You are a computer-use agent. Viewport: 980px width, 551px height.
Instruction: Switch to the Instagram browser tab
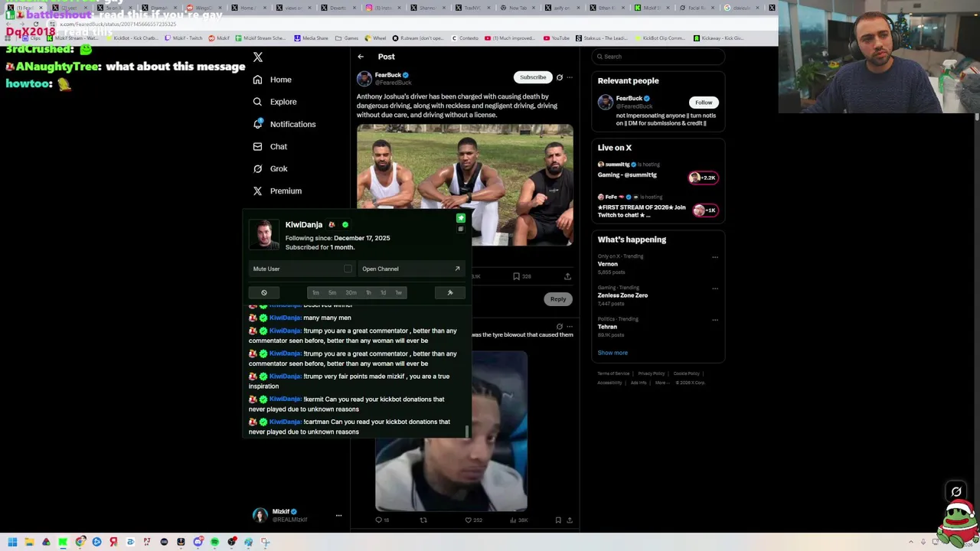click(381, 8)
